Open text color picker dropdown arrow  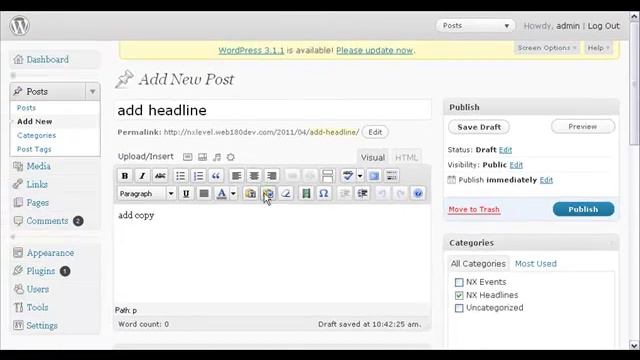tap(233, 193)
